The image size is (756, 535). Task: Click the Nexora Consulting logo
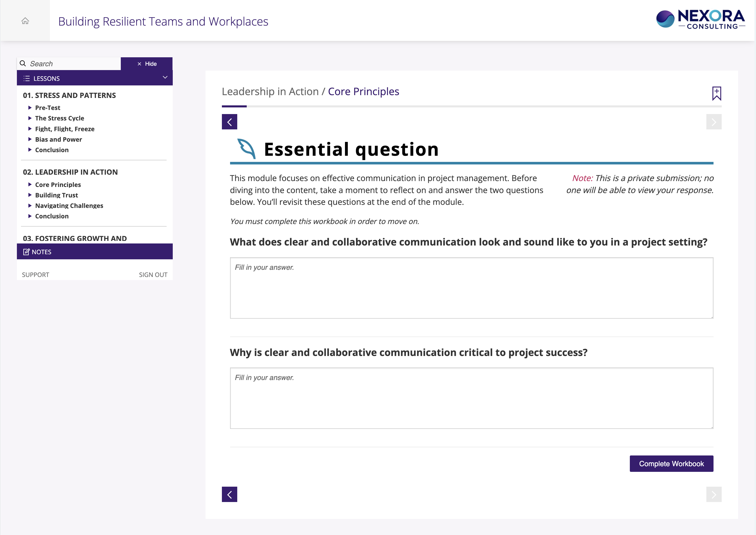[700, 20]
